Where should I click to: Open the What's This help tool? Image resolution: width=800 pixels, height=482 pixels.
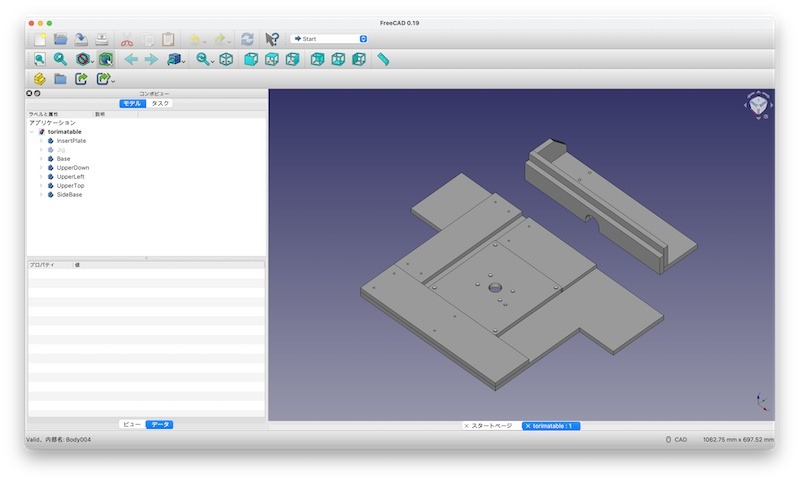(x=272, y=39)
